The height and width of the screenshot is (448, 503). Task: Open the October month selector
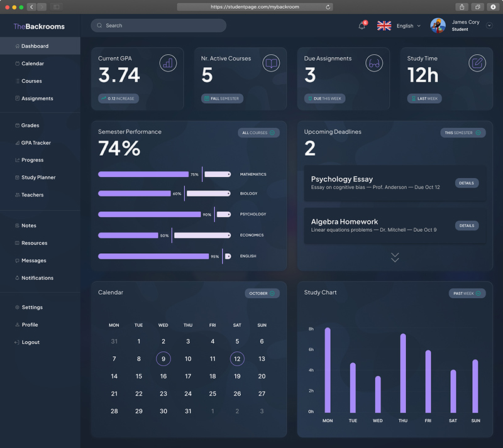click(x=262, y=293)
